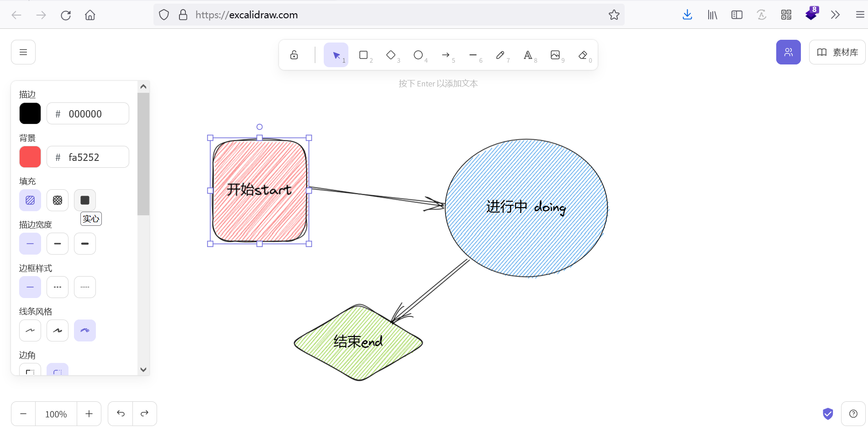Redo the last undone action

click(145, 414)
